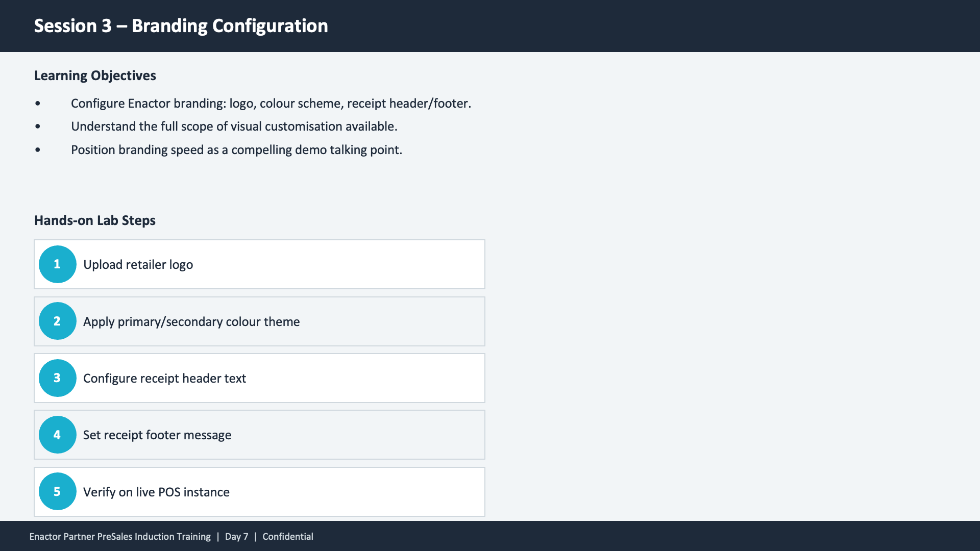Click the first bullet point marker

(38, 104)
